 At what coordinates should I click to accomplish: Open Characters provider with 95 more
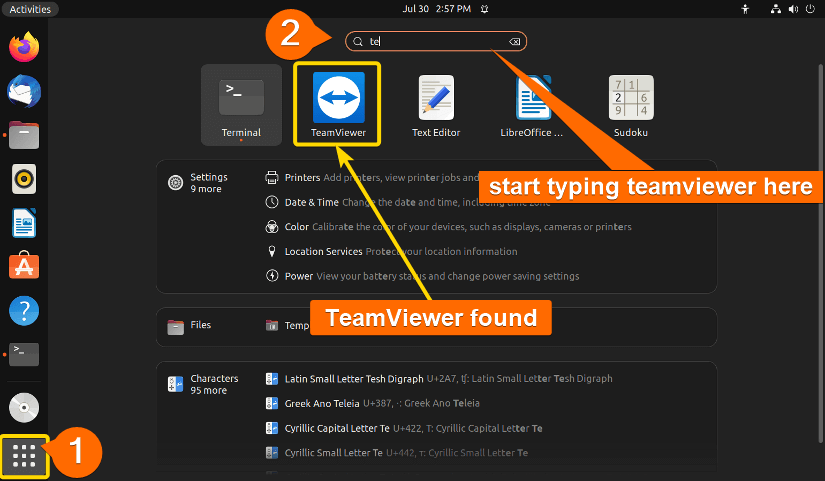pos(203,385)
